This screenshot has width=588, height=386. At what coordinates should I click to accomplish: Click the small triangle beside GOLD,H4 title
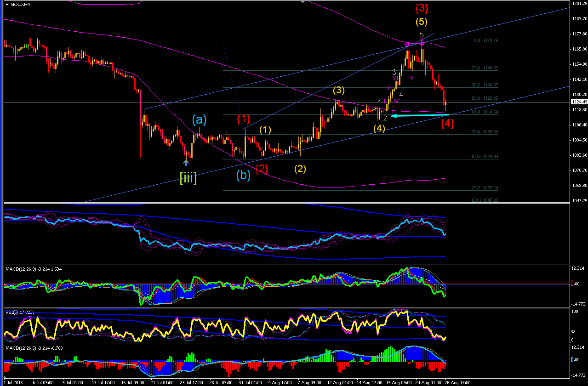point(7,4)
